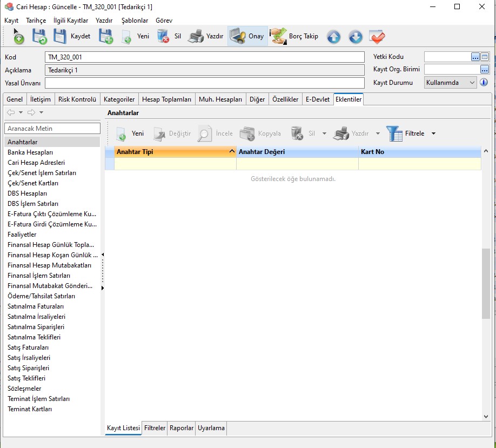Screen dimensions: 496x448
Task: Go to next record with blue down arrow
Action: click(x=355, y=37)
